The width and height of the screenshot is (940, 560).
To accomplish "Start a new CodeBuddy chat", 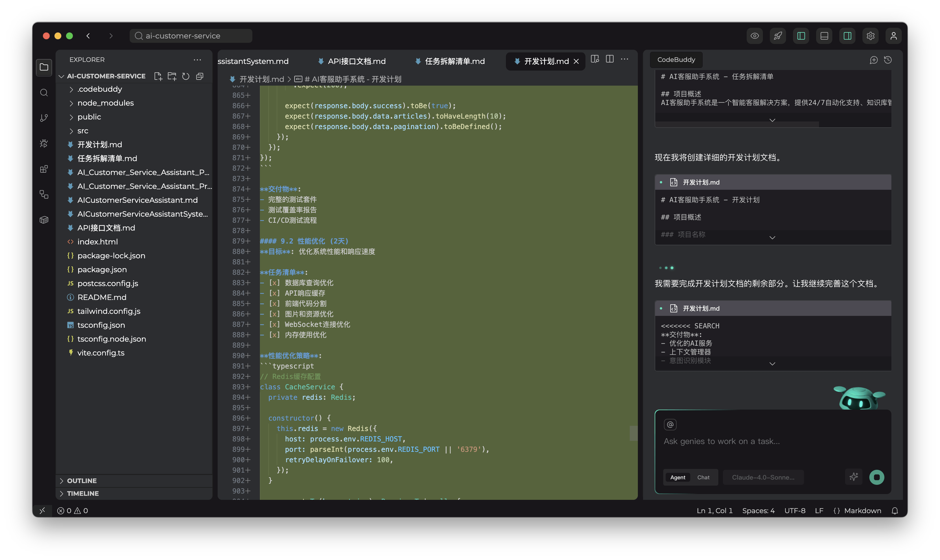I will tap(873, 60).
